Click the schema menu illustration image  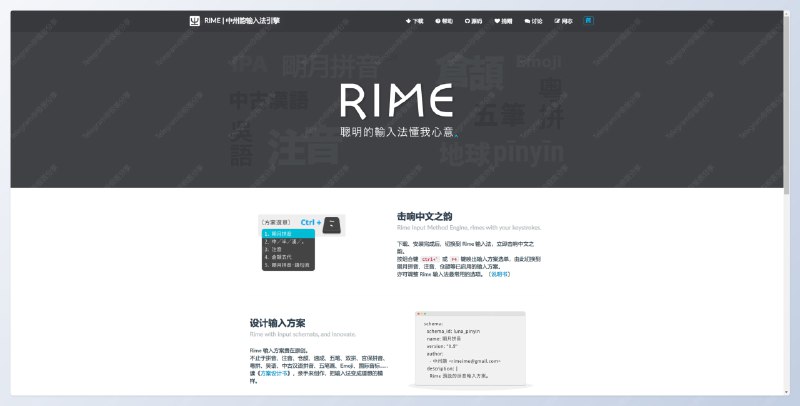(302, 241)
